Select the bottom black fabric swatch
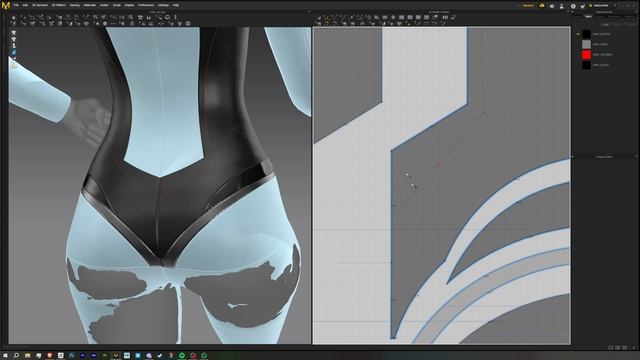The width and height of the screenshot is (640, 360). click(587, 65)
